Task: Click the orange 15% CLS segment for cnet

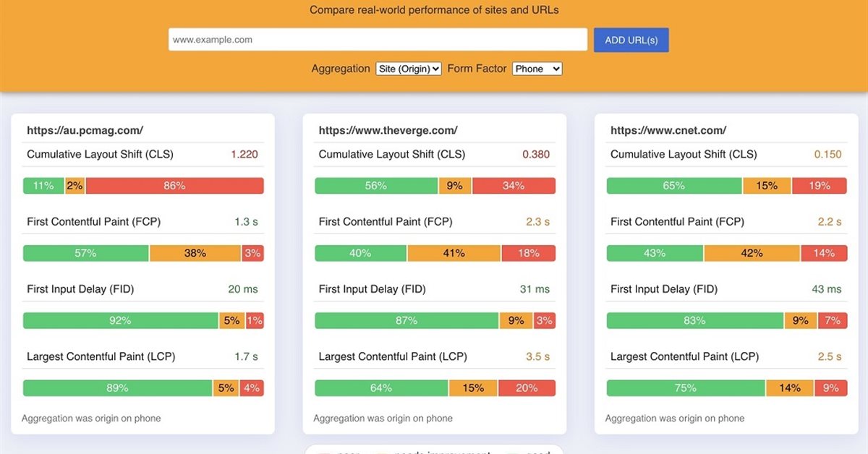Action: click(767, 186)
